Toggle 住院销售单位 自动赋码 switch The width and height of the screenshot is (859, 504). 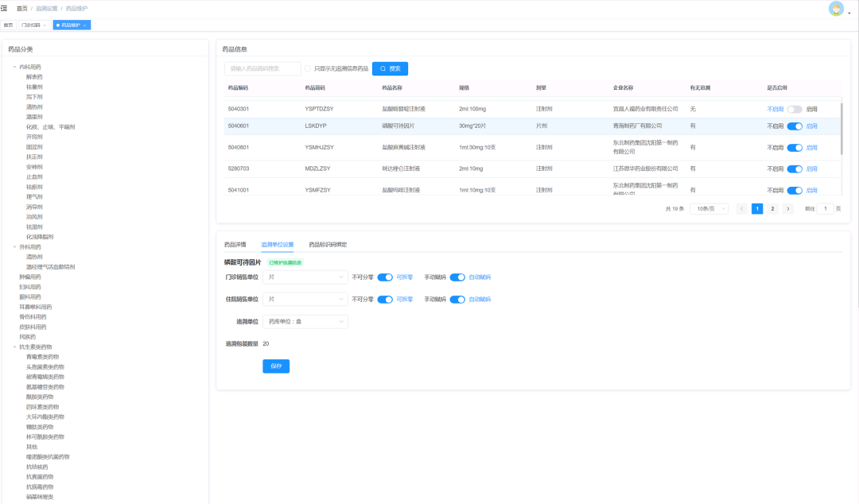[x=457, y=300]
